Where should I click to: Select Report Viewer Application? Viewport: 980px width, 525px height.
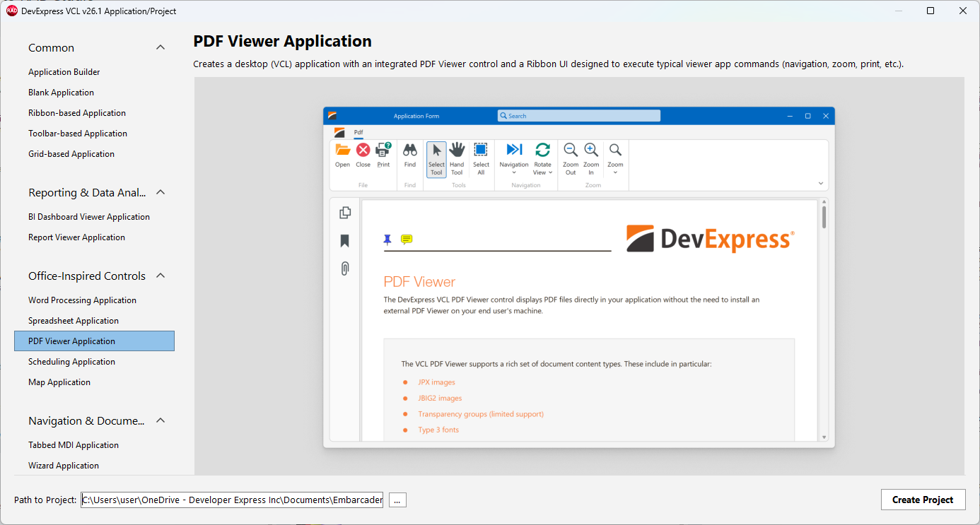pyautogui.click(x=94, y=237)
